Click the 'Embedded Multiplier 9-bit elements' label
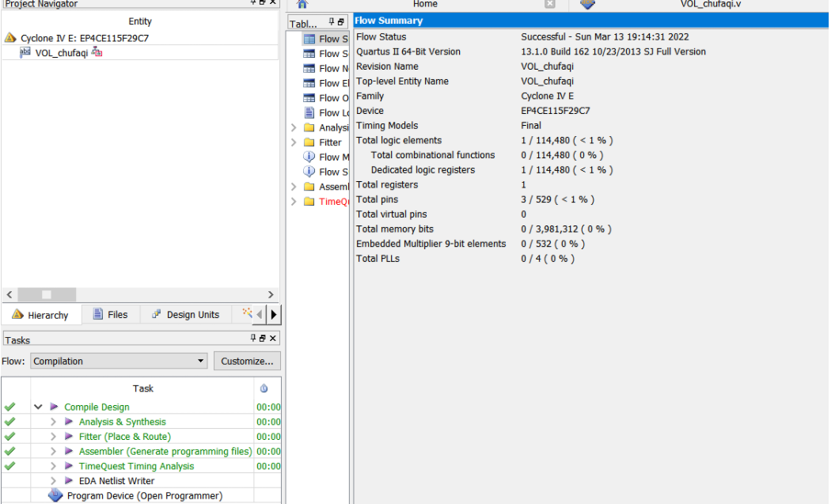The image size is (835, 504). coord(431,244)
